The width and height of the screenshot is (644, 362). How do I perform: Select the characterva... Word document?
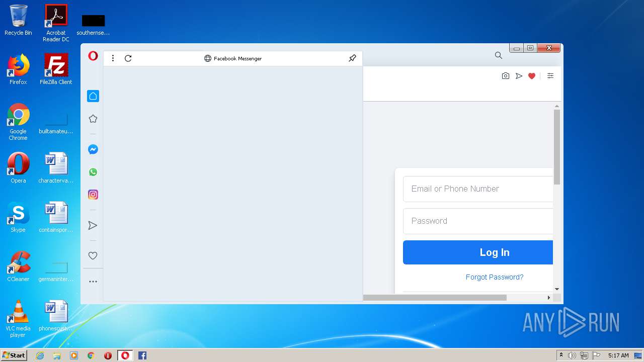coord(56,168)
